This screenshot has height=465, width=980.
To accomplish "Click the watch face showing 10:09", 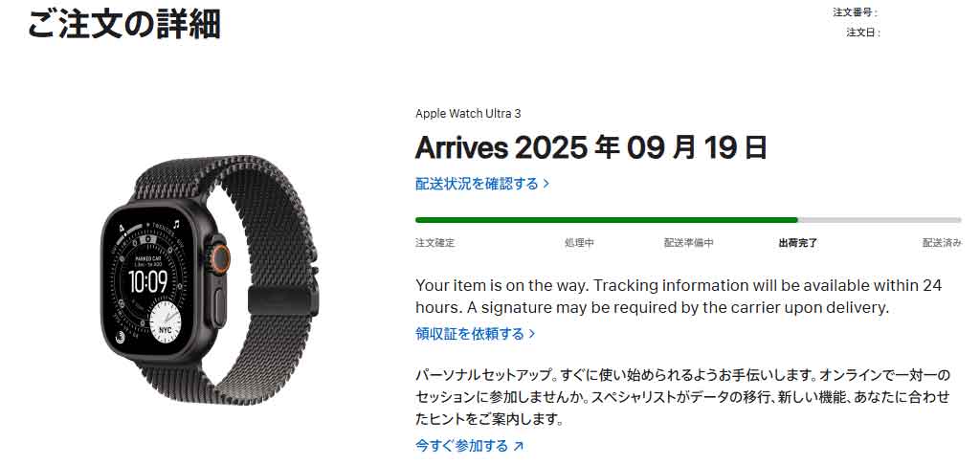I will 150,281.
